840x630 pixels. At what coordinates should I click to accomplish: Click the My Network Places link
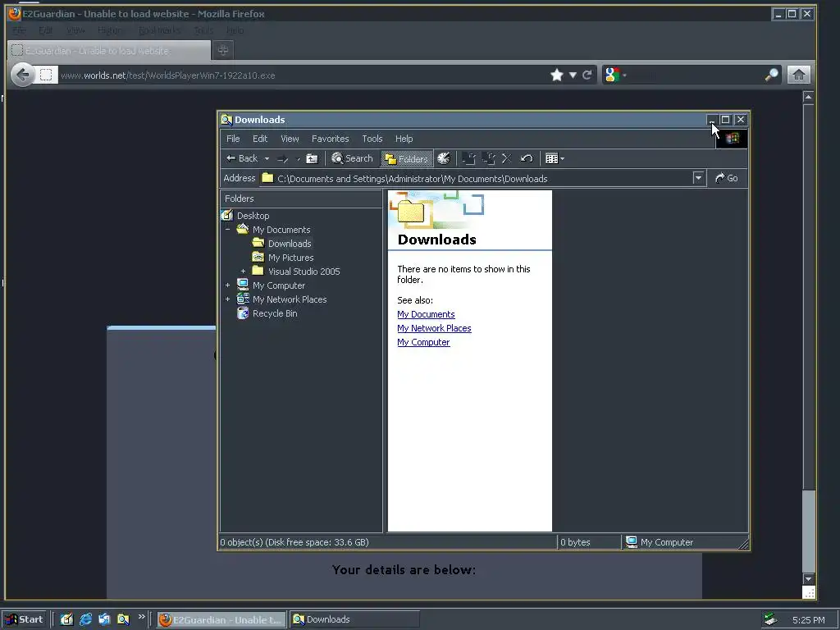tap(434, 328)
